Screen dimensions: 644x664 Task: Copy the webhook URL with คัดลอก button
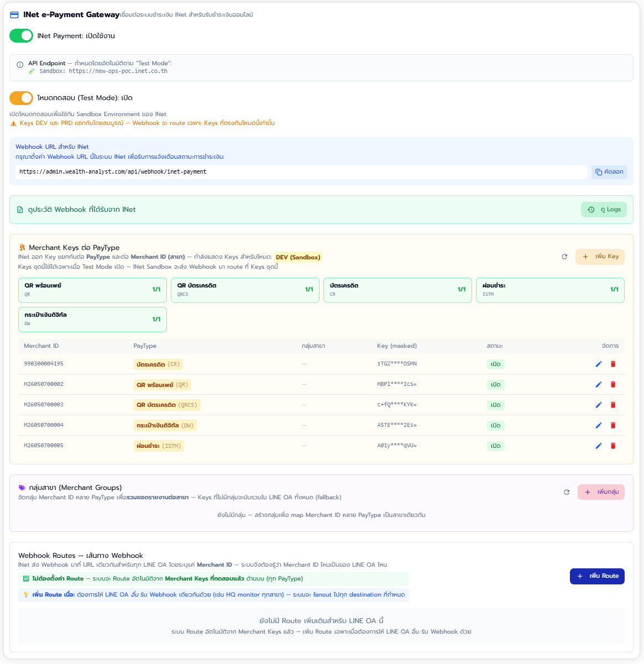point(609,172)
